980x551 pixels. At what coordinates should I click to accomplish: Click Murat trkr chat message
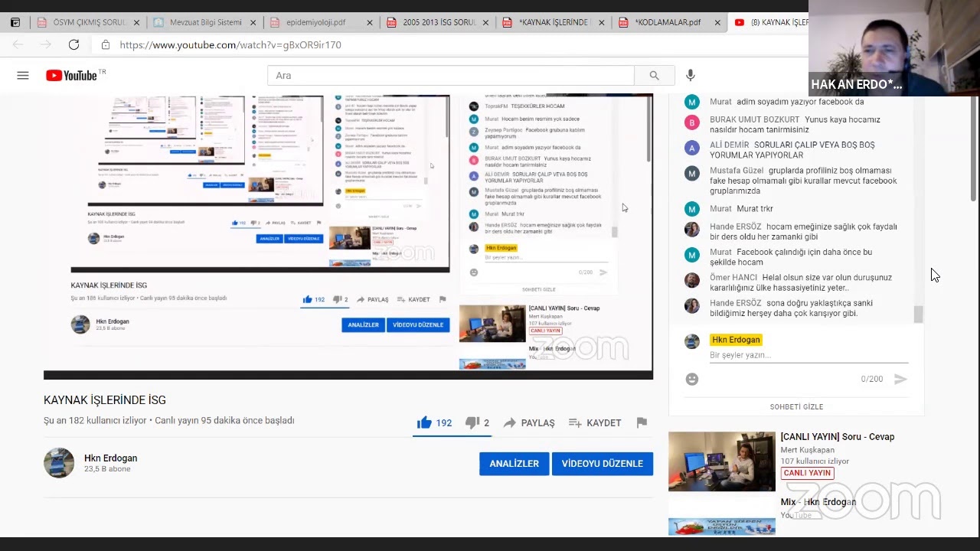coord(755,209)
